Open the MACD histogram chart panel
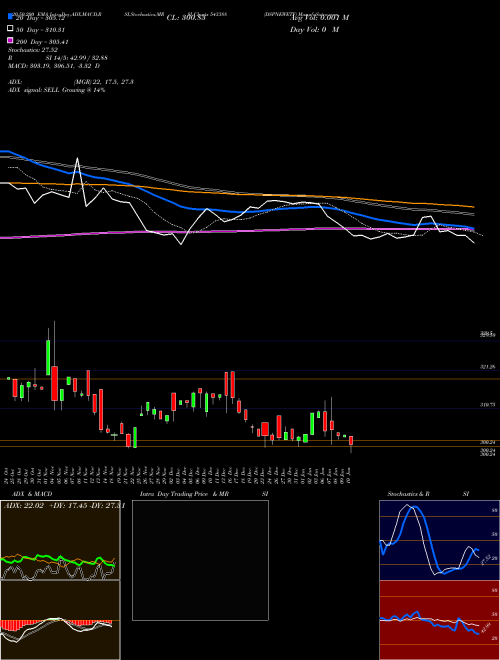This screenshot has width=500, height=660. click(60, 620)
